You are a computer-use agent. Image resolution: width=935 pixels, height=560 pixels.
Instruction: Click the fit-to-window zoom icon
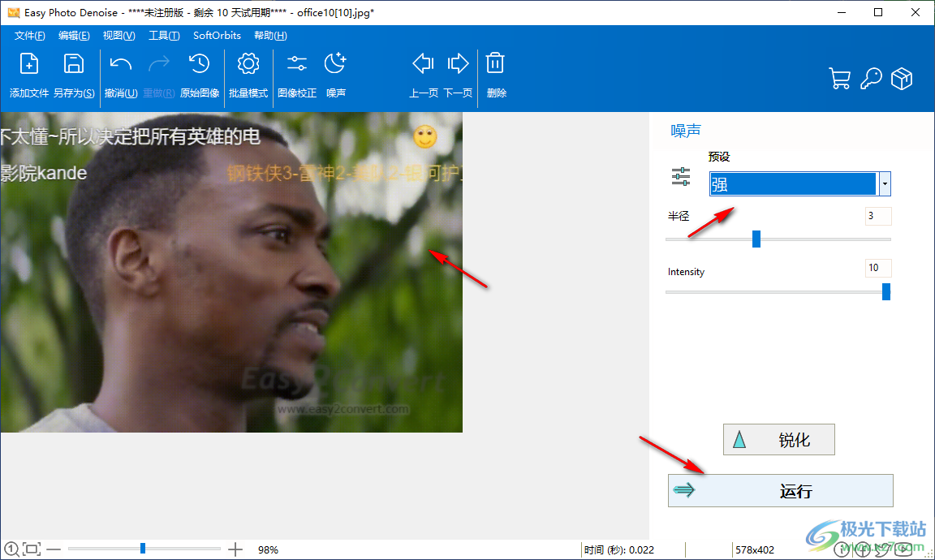tap(32, 549)
